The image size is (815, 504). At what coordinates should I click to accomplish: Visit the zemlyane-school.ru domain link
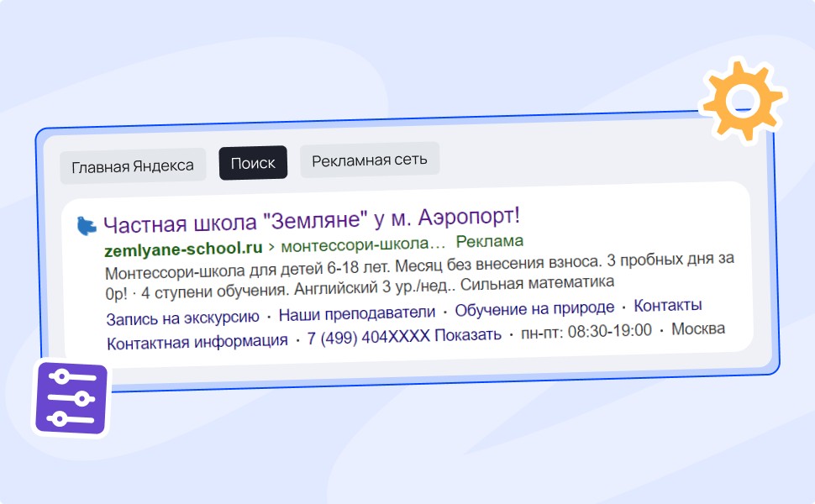pos(183,249)
